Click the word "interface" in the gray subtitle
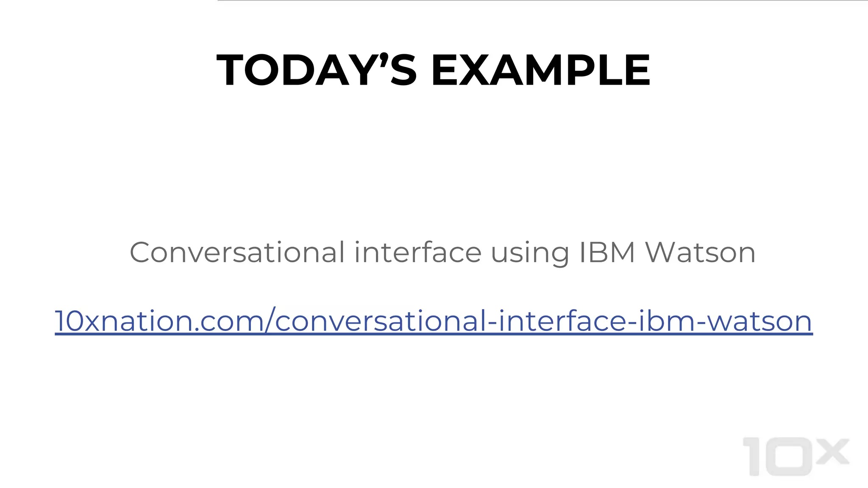Viewport: 868px width, 488px height. click(418, 252)
